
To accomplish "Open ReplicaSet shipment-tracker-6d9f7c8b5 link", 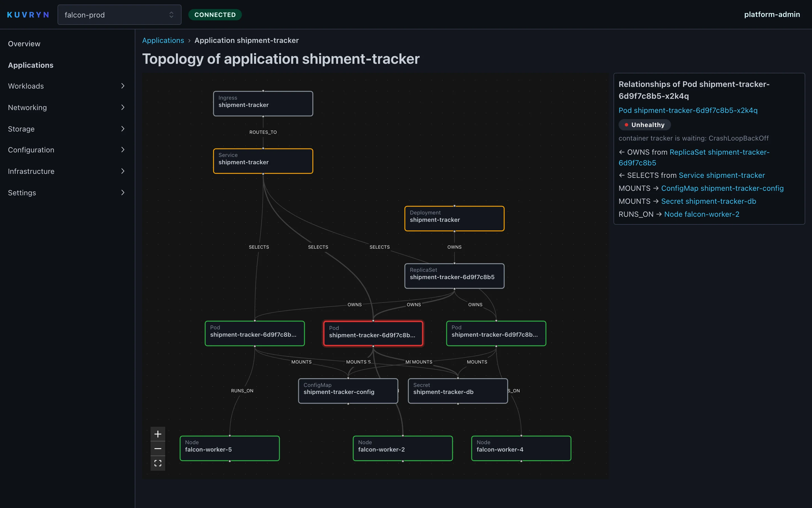I will coord(694,157).
